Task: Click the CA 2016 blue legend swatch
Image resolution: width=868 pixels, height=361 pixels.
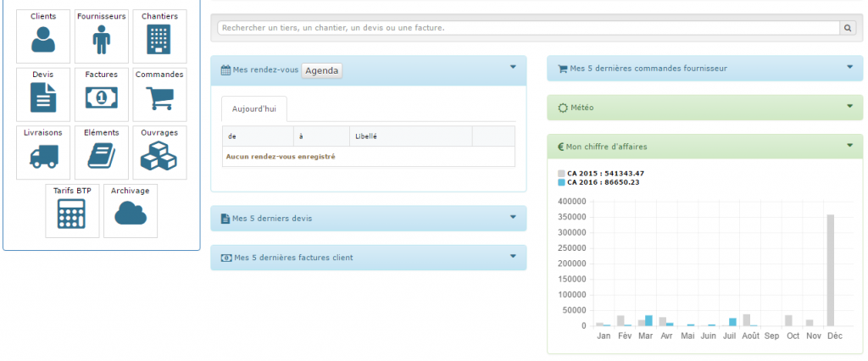Action: (x=561, y=182)
